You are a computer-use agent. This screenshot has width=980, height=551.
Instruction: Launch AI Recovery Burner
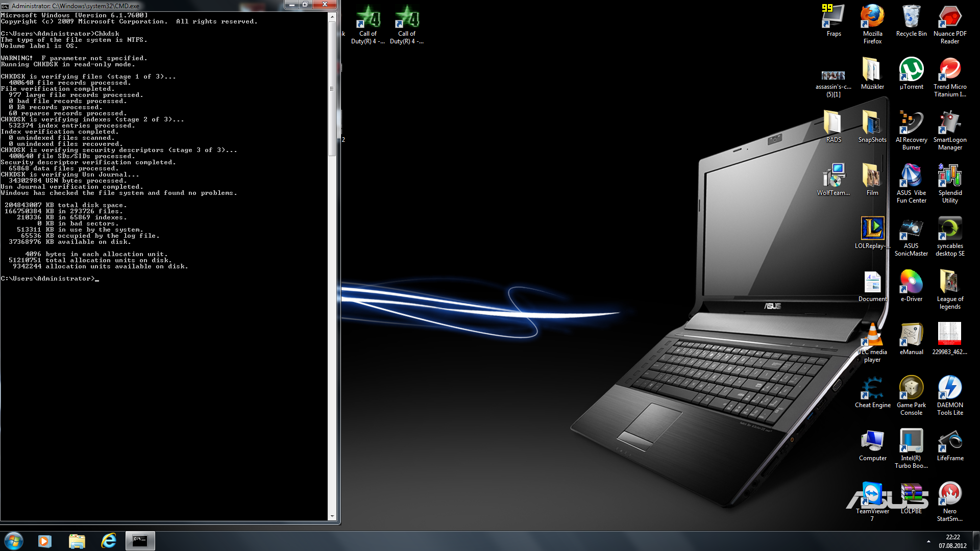[x=911, y=130]
